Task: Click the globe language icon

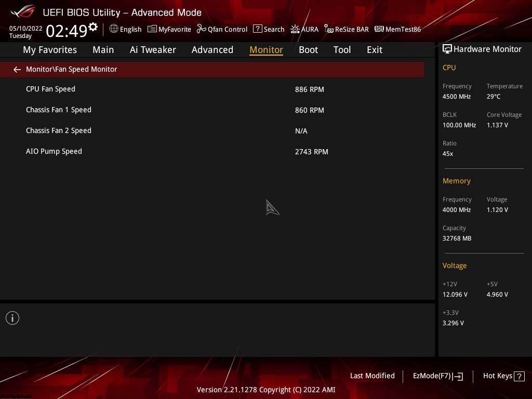Action: coord(114,29)
